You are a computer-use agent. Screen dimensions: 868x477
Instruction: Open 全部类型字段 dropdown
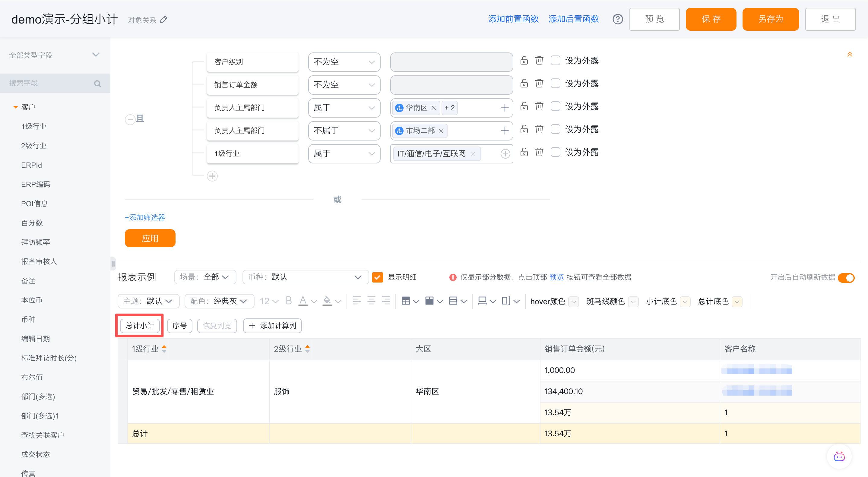click(54, 55)
